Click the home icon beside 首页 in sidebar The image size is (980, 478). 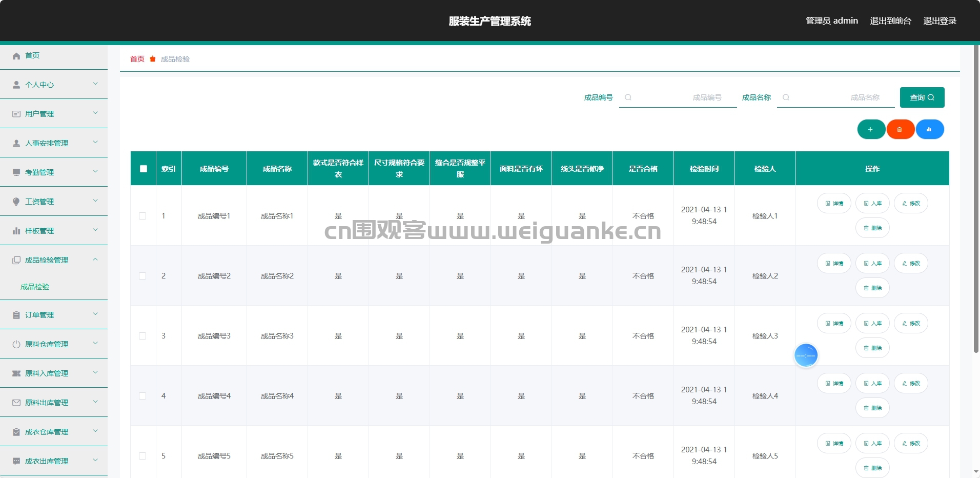coord(16,56)
